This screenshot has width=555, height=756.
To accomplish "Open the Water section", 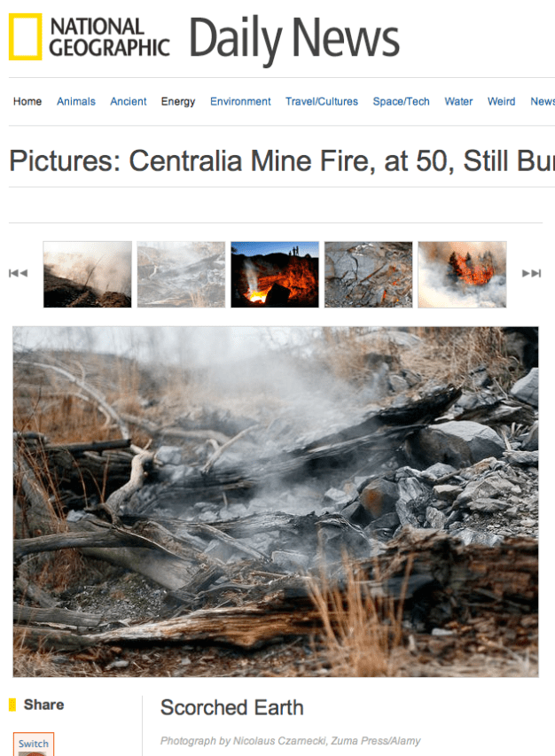I will [458, 101].
